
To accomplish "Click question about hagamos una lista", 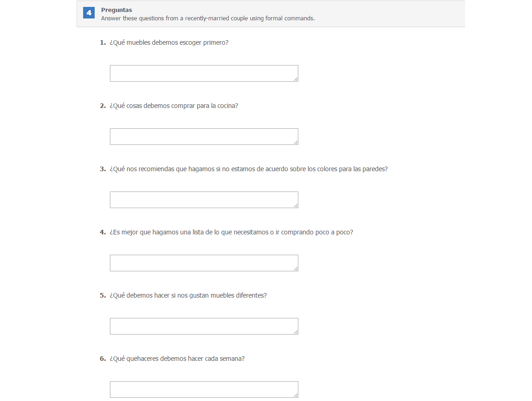I will [231, 232].
